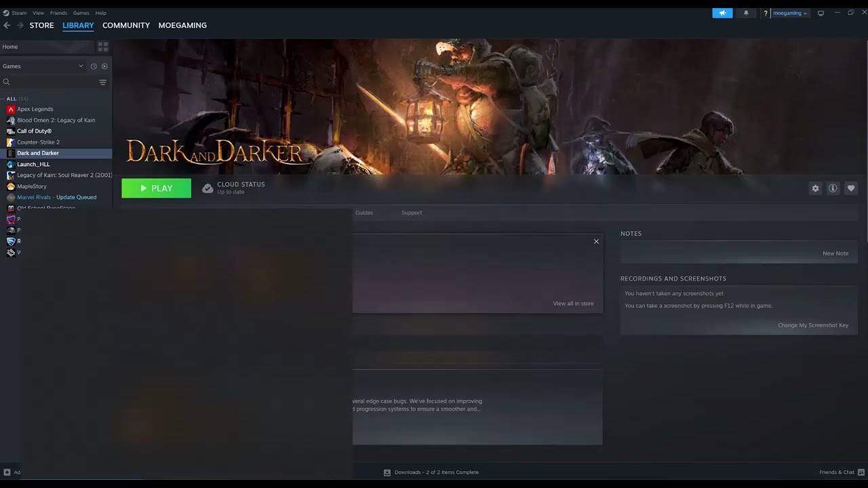
Task: Show ready-to-play games only icon
Action: (x=104, y=66)
